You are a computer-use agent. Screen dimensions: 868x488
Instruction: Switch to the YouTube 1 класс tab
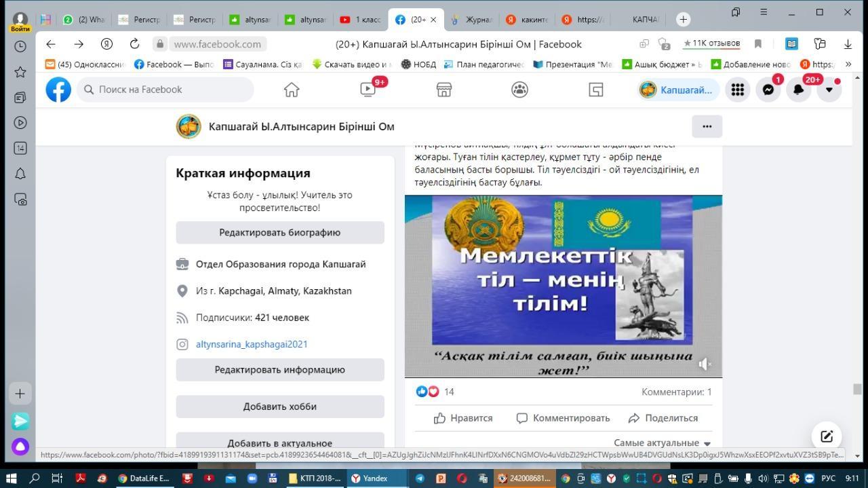pyautogui.click(x=361, y=20)
